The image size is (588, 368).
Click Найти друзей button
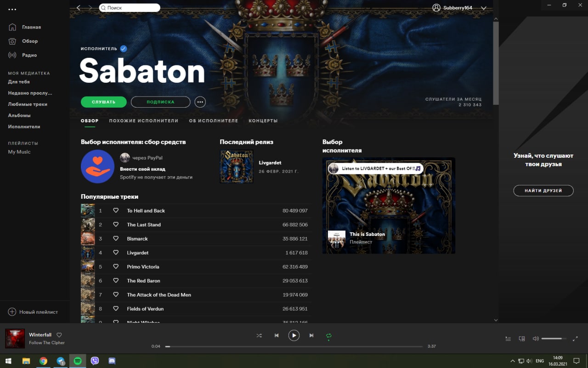point(543,190)
